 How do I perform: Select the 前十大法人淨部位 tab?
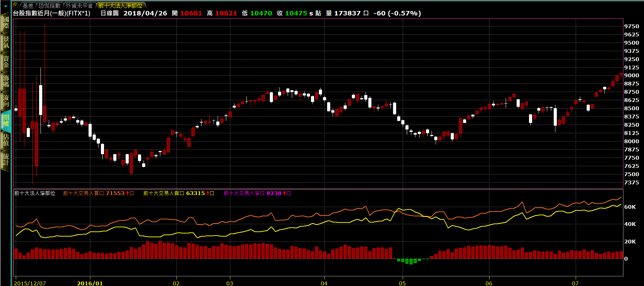point(120,5)
